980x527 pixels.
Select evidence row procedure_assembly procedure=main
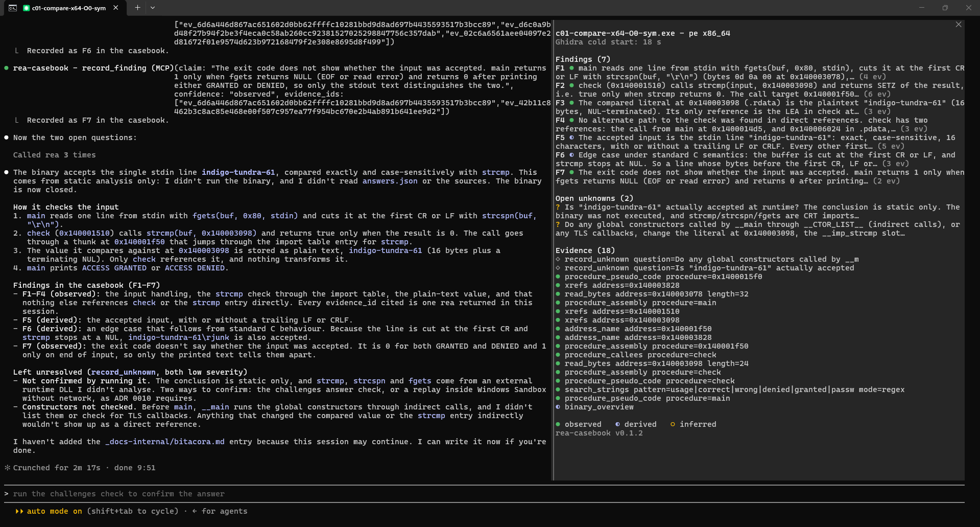click(x=636, y=303)
